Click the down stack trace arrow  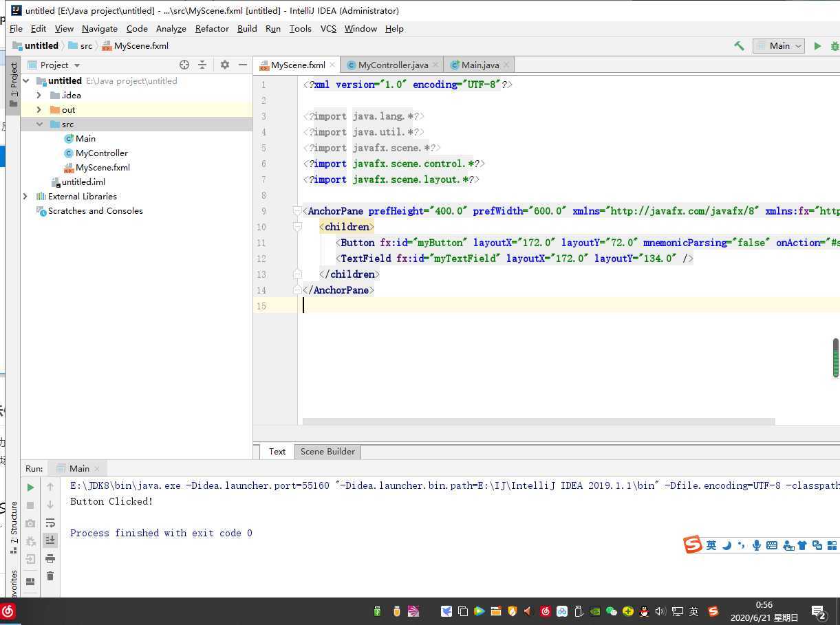[50, 505]
